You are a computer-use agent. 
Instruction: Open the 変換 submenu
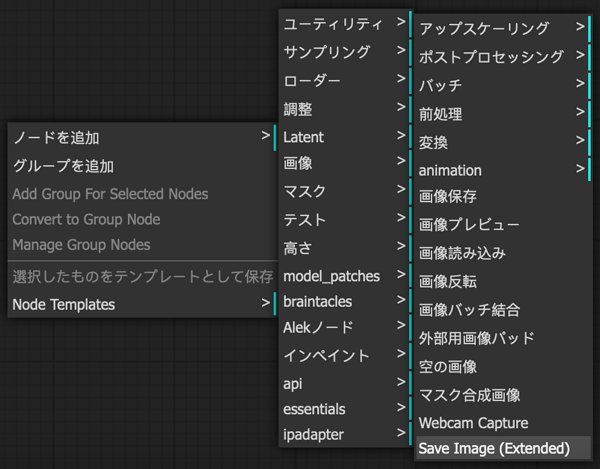pyautogui.click(x=504, y=142)
